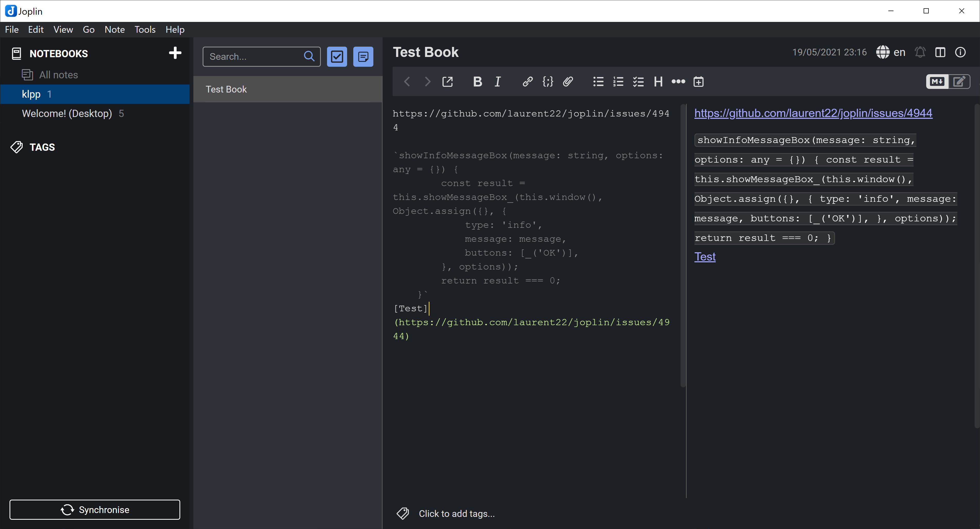The image size is (980, 529).
Task: Apply italic formatting
Action: [x=497, y=81]
